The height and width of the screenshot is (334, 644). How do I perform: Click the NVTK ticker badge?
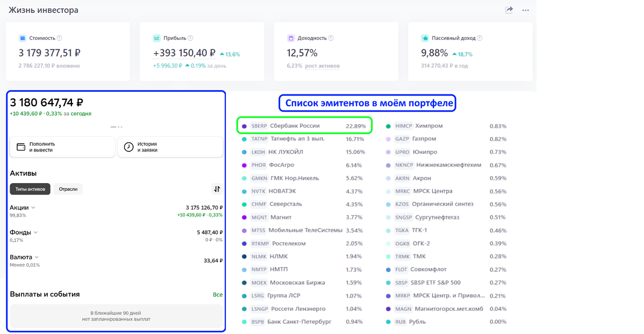pyautogui.click(x=258, y=191)
